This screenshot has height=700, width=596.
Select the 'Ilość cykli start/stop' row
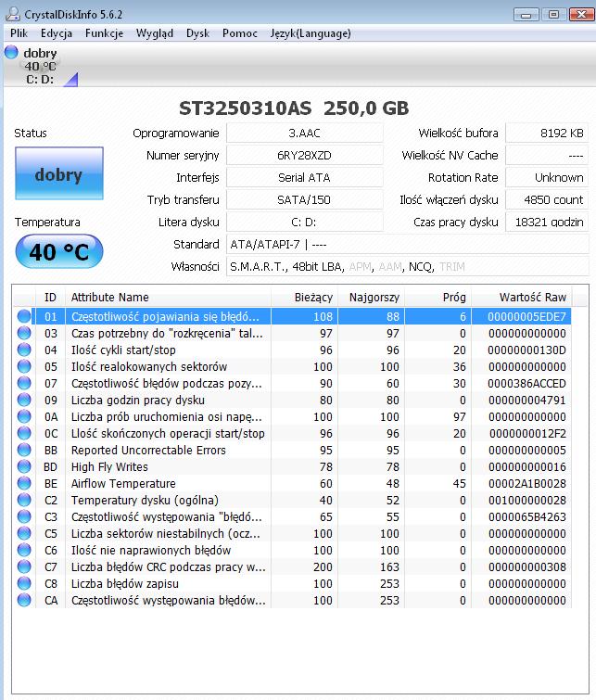pos(292,350)
